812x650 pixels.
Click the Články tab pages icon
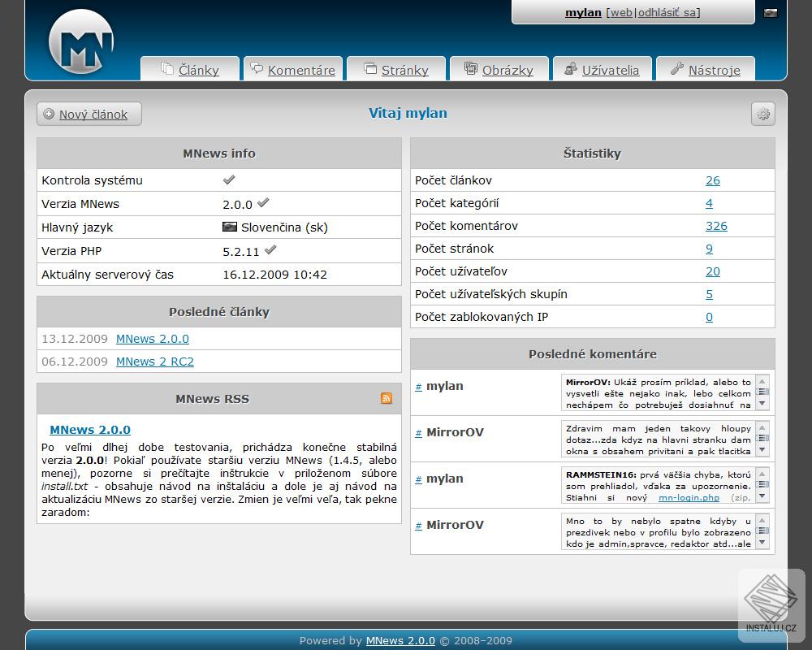pyautogui.click(x=166, y=68)
